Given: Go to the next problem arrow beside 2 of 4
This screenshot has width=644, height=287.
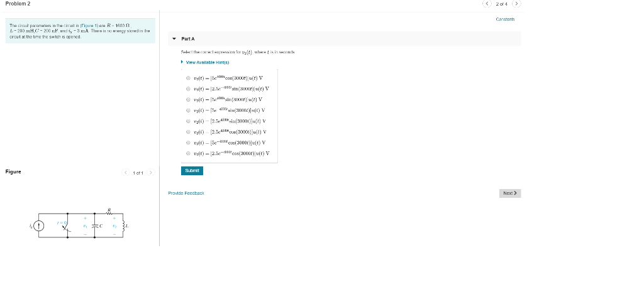Looking at the screenshot, I should [516, 4].
